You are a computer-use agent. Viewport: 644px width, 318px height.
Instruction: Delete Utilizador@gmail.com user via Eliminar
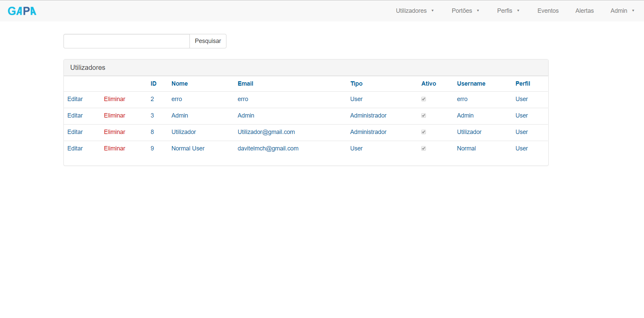115,132
